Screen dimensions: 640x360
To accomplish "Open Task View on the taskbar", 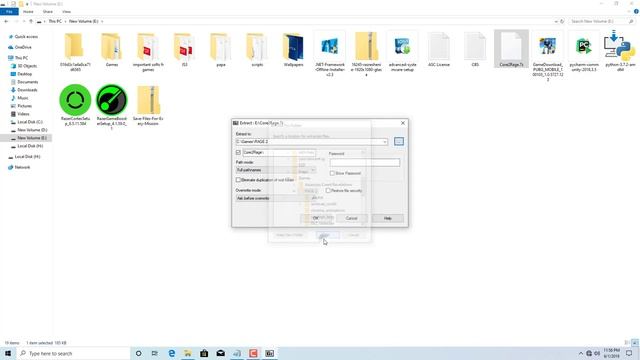I will click(155, 353).
